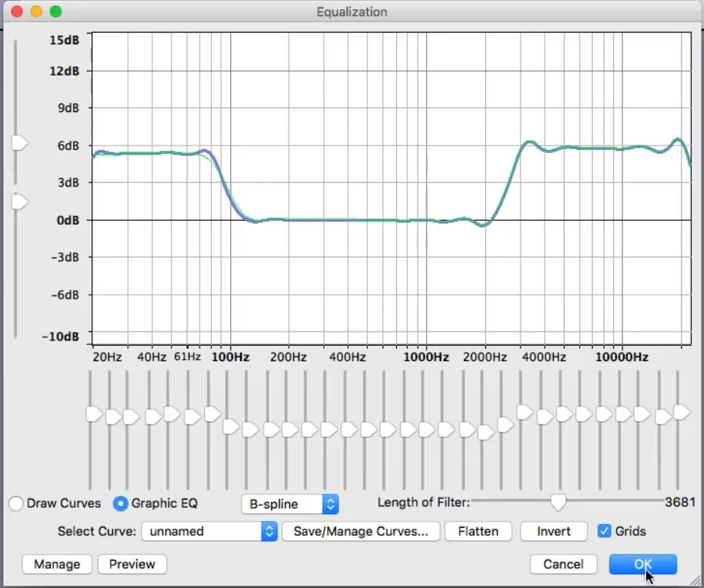Select the Draw Curves radio button
This screenshot has width=704, height=588.
click(16, 503)
